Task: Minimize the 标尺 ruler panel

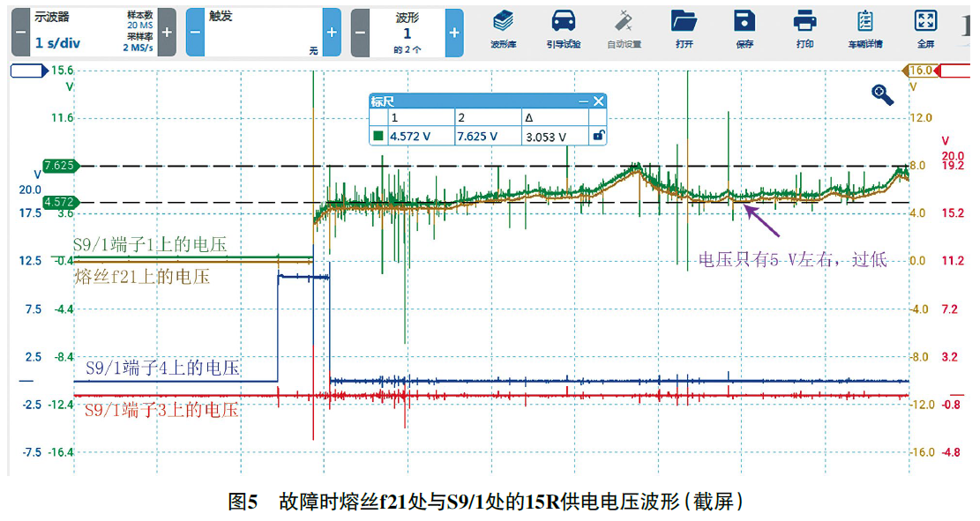Action: 583,101
